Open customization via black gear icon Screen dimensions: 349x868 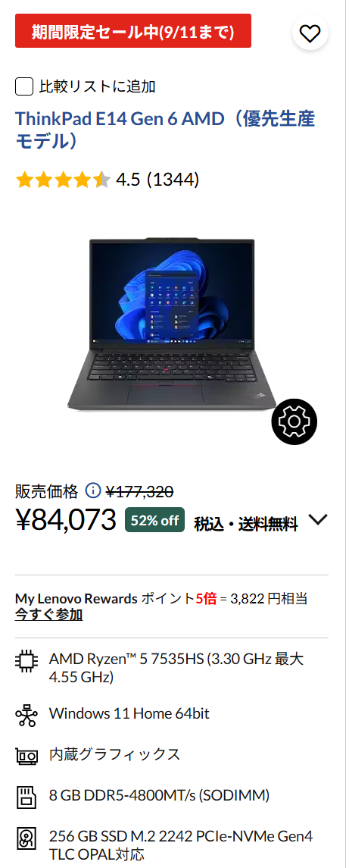(294, 421)
